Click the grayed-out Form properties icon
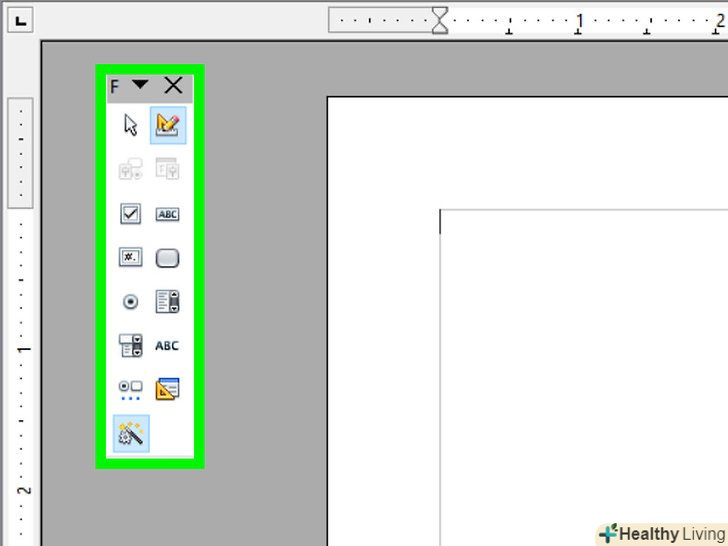728x546 pixels. [x=168, y=169]
